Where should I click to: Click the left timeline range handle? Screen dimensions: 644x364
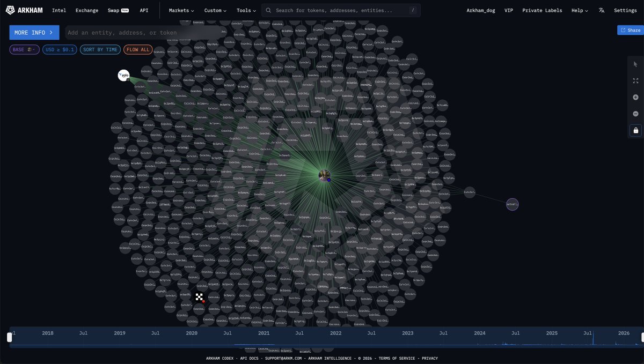9,337
